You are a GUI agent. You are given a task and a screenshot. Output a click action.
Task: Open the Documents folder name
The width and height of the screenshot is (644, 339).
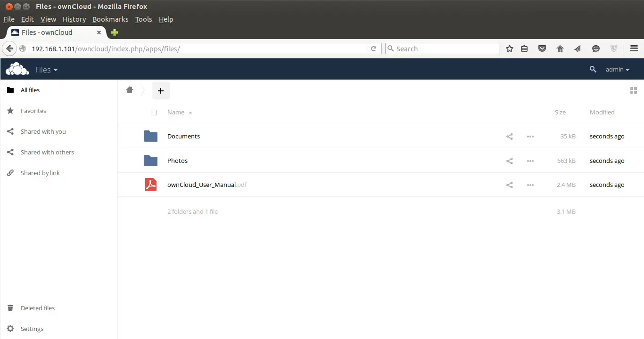pos(183,136)
